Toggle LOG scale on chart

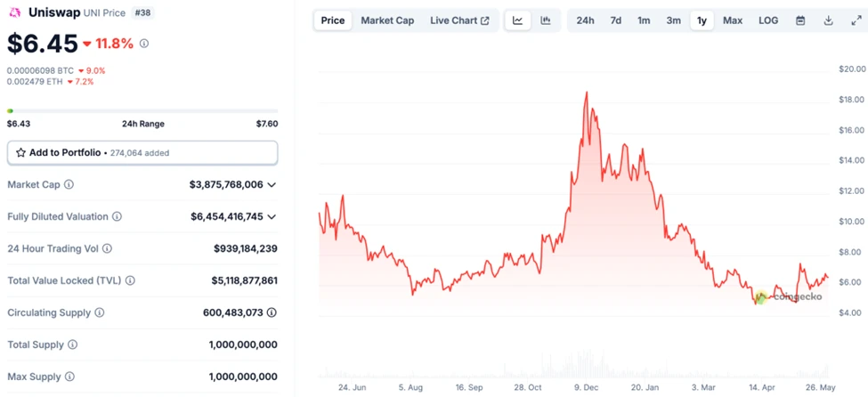coord(768,20)
